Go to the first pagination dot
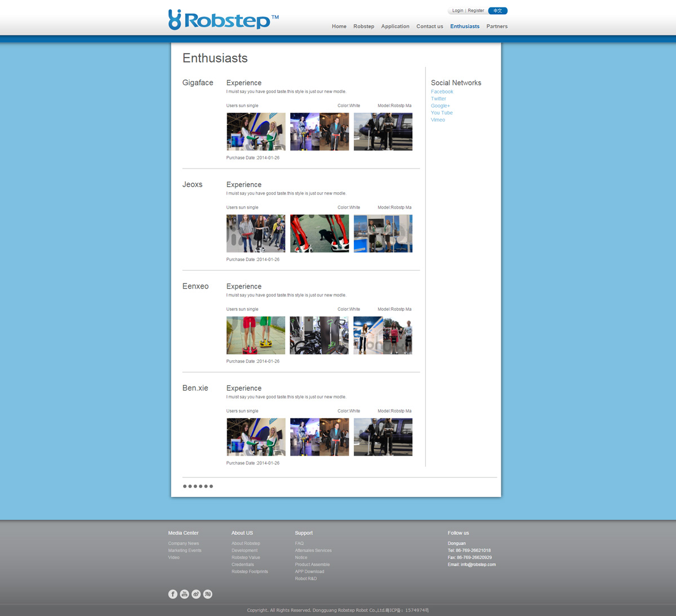 (x=185, y=486)
